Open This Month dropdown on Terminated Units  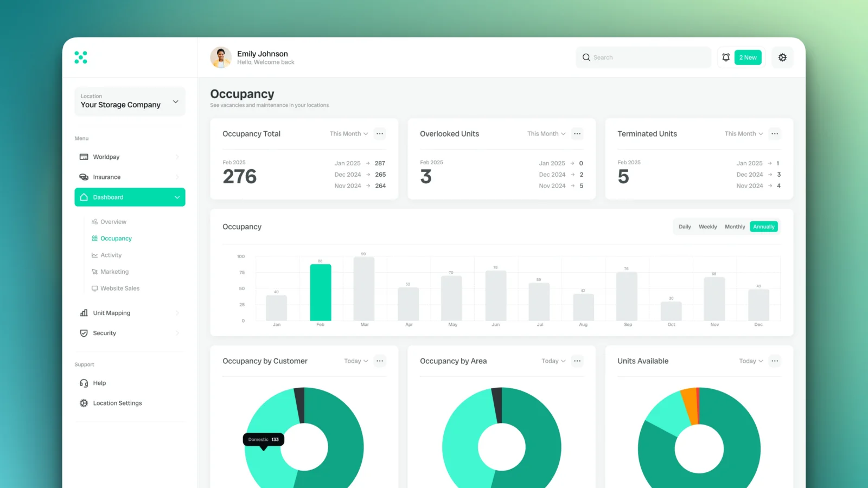[744, 134]
